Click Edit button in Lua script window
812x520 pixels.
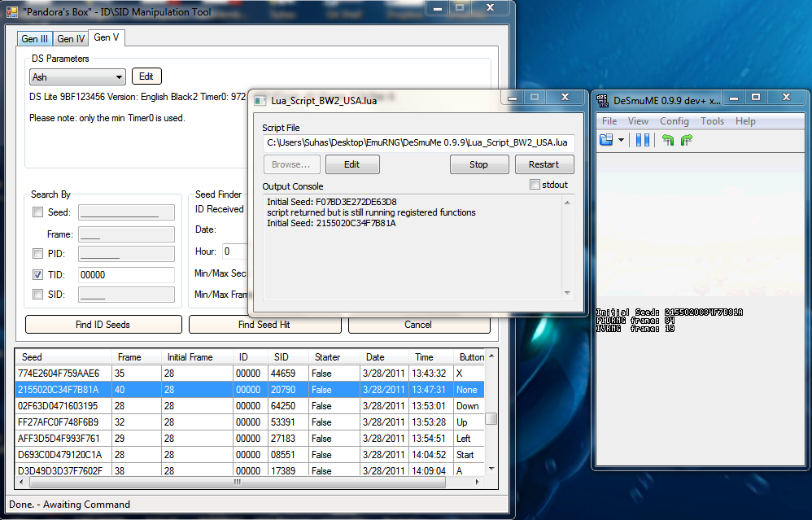coord(352,164)
